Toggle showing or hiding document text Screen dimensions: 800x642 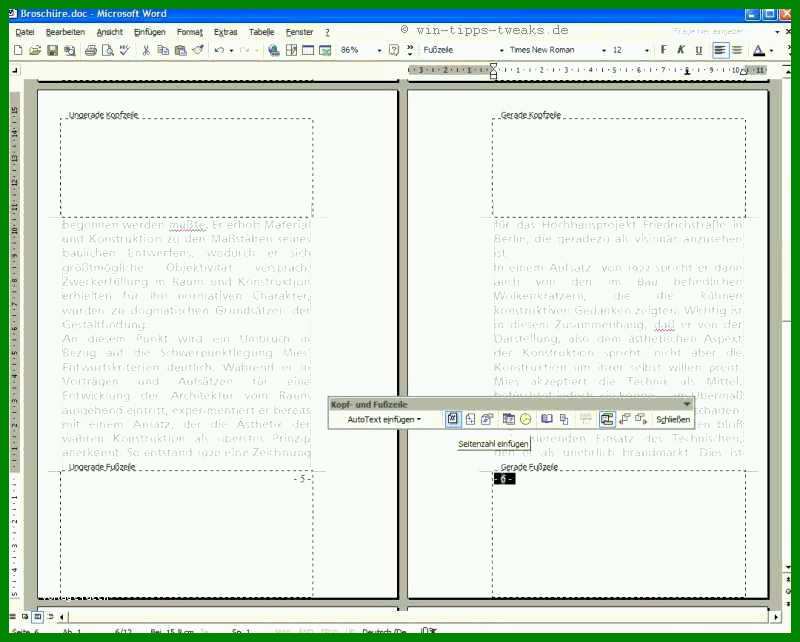pyautogui.click(x=564, y=419)
